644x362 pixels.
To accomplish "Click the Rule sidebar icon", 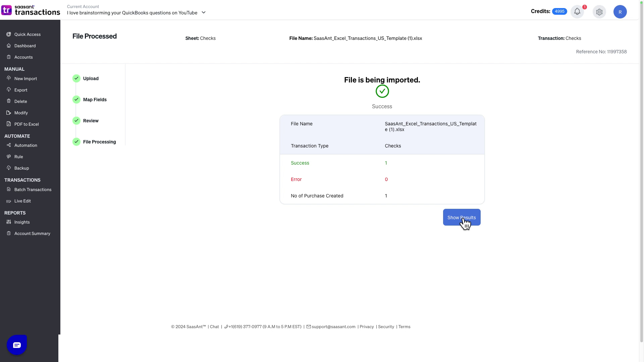I will (9, 157).
